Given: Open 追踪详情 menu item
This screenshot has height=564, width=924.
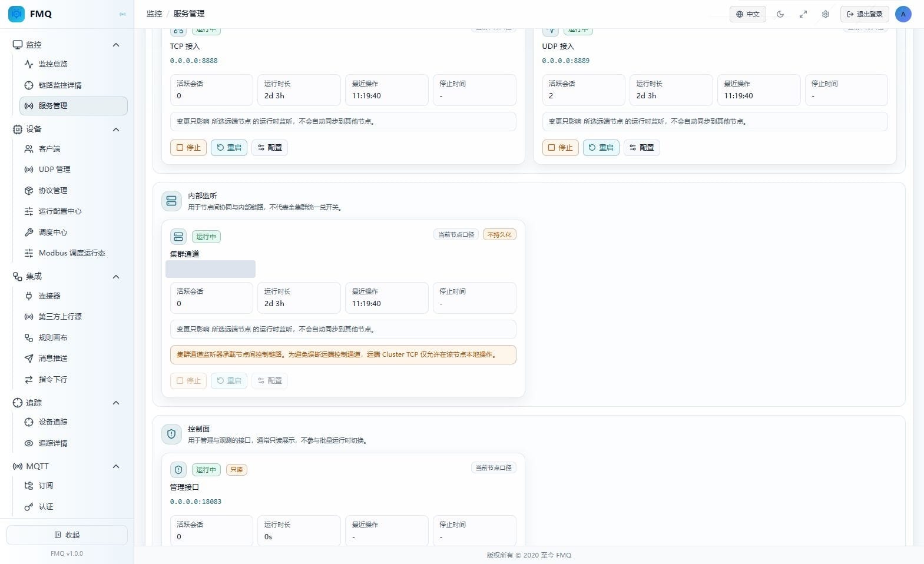Looking at the screenshot, I should 74,443.
